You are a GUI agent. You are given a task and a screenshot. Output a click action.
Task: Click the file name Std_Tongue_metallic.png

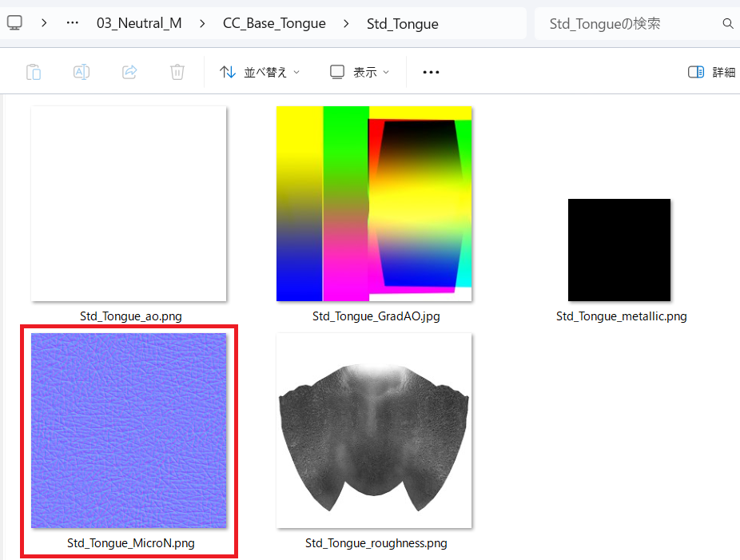click(x=622, y=316)
